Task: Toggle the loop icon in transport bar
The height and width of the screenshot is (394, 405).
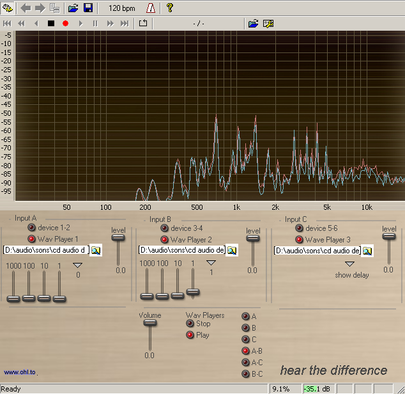Action: click(143, 23)
